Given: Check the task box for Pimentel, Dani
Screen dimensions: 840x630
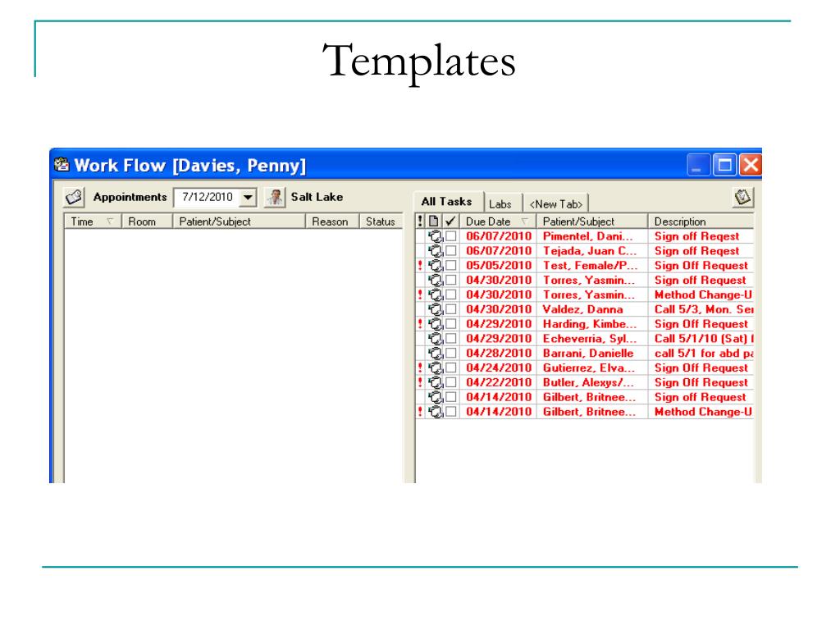Looking at the screenshot, I should (x=451, y=236).
